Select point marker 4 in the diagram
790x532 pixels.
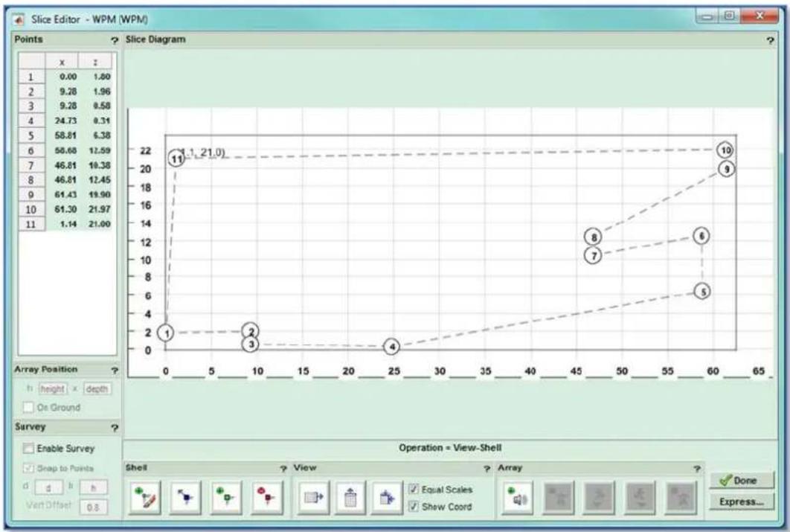click(392, 347)
